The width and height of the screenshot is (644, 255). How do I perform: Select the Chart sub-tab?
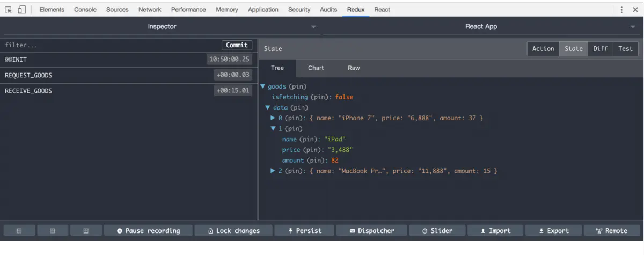[316, 68]
